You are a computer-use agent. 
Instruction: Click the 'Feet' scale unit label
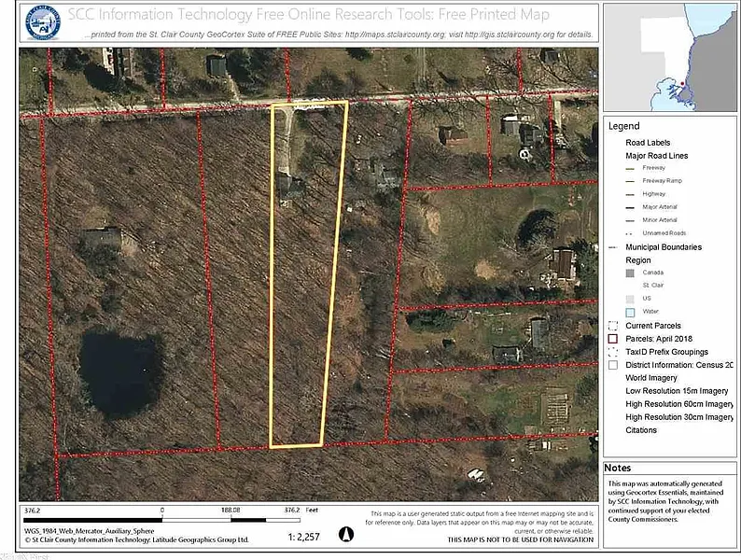pos(312,511)
